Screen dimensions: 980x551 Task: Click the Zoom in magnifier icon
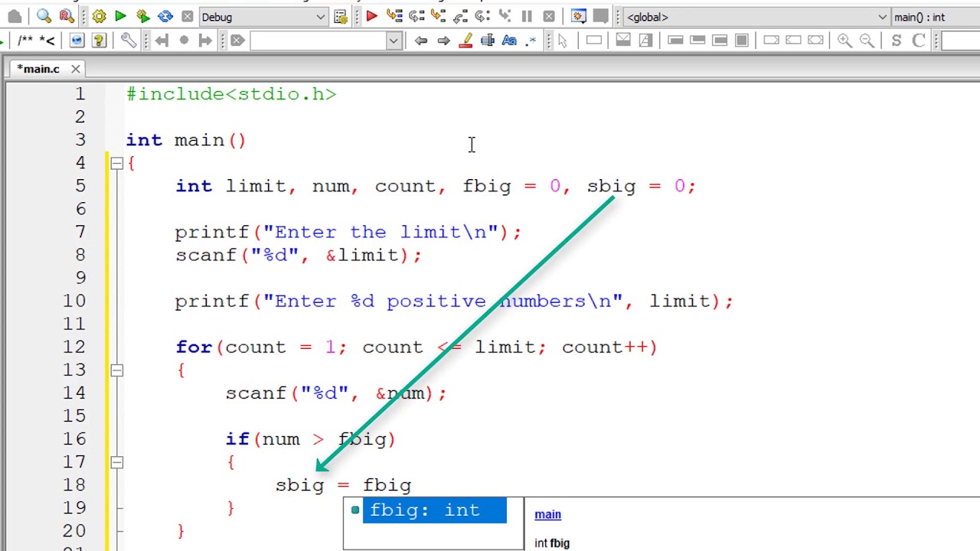pos(844,41)
